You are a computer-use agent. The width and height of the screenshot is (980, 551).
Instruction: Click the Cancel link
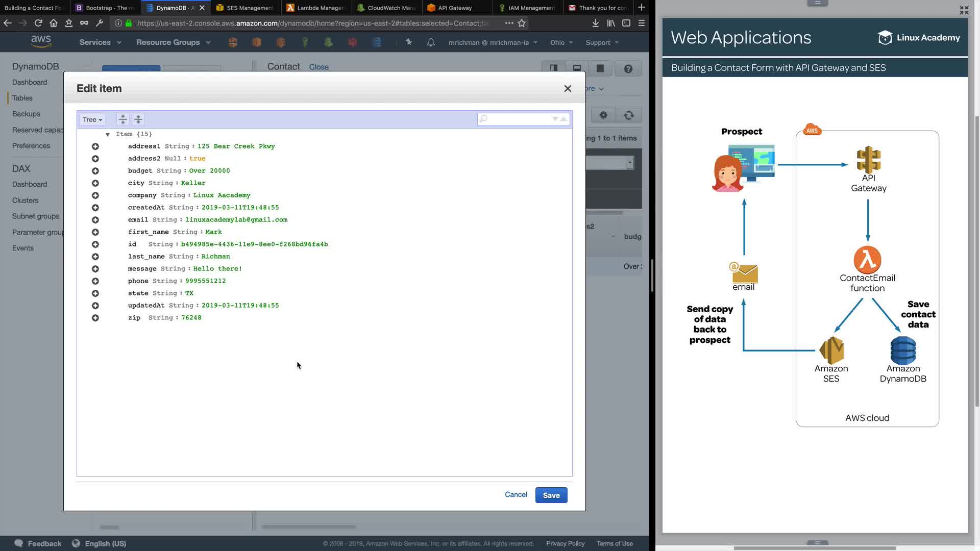pos(516,494)
